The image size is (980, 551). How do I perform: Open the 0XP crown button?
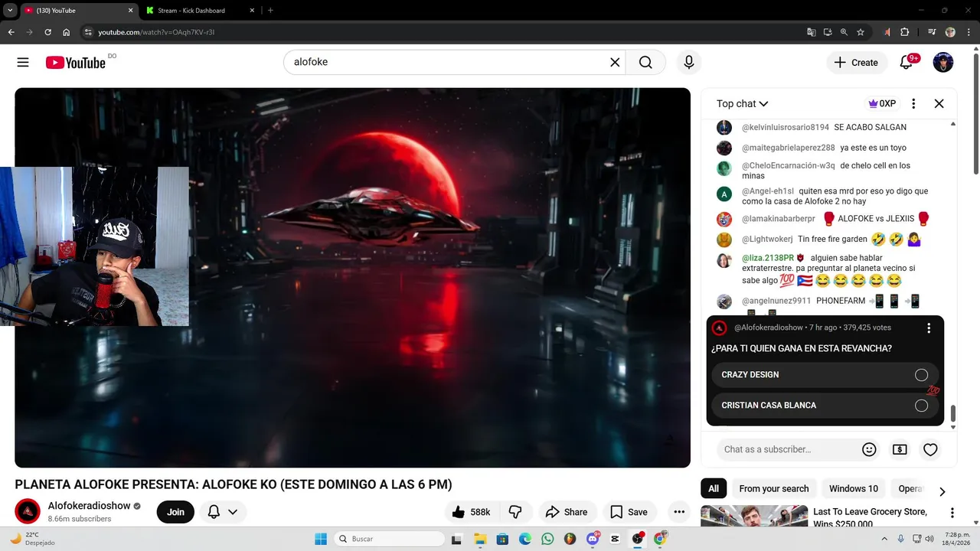pos(882,103)
